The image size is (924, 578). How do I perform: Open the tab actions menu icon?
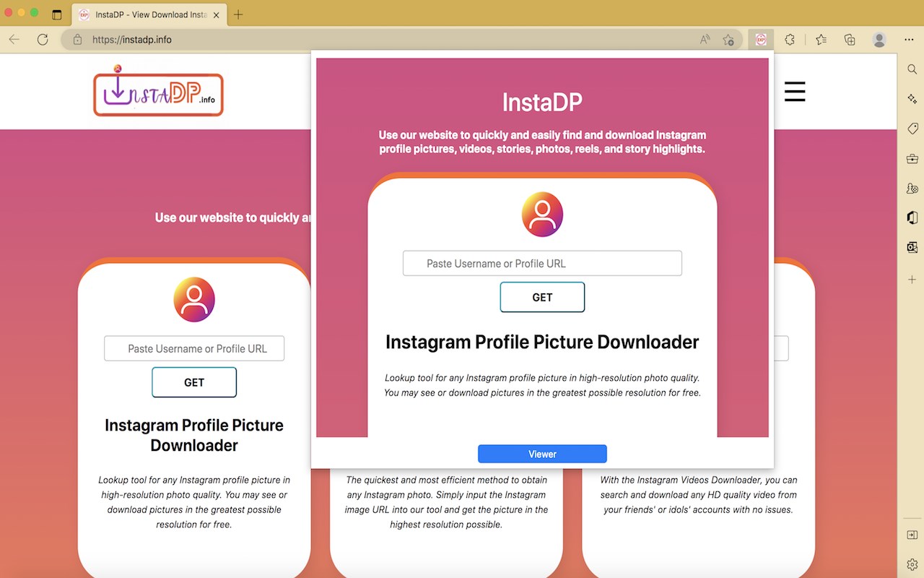tap(57, 14)
